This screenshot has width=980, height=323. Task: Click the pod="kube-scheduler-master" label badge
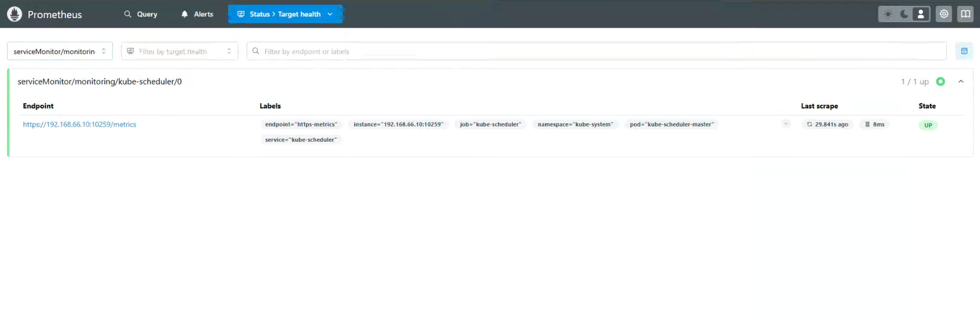tap(672, 124)
